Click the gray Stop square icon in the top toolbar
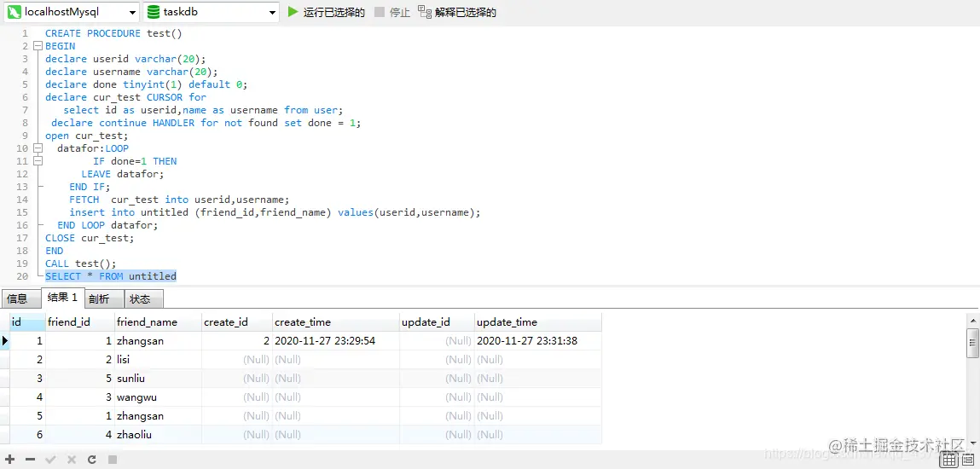This screenshot has width=980, height=469. (380, 12)
